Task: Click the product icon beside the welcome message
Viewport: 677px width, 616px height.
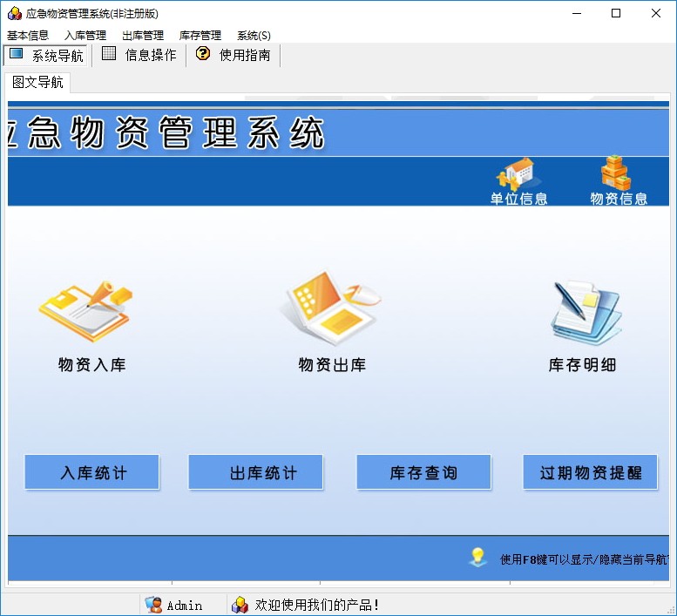Action: (240, 605)
